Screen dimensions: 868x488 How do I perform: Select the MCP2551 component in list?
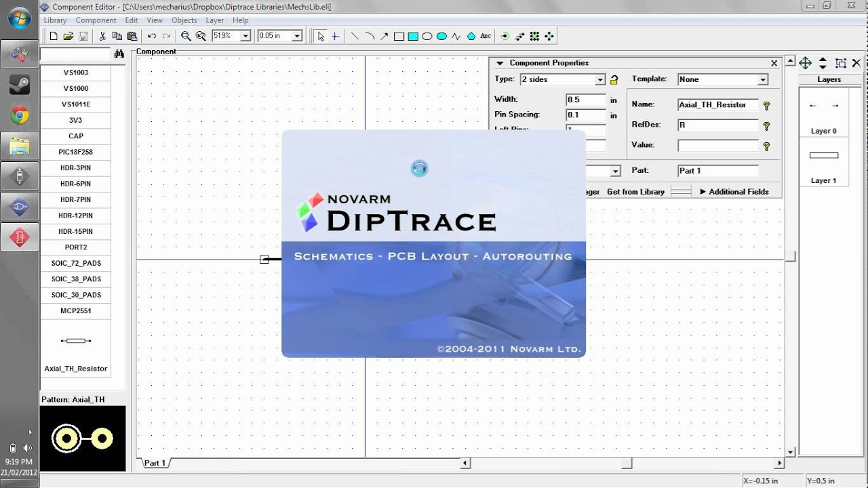point(75,310)
